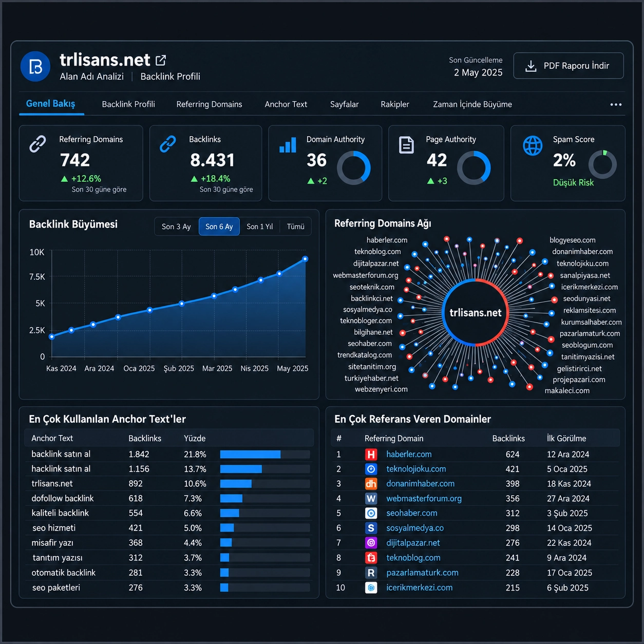Click the Page Authority document icon
The height and width of the screenshot is (644, 644).
pyautogui.click(x=407, y=145)
